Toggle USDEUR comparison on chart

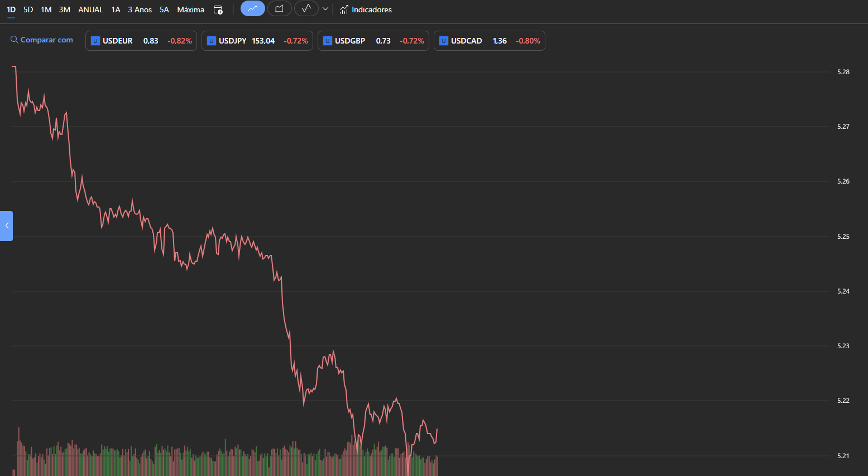point(141,41)
